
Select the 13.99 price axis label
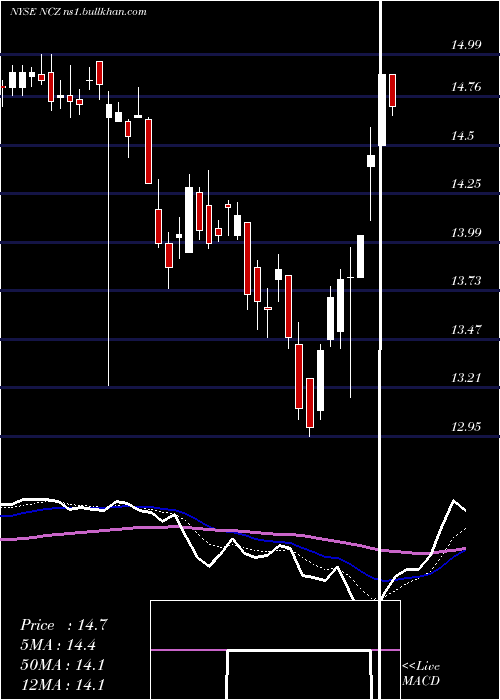point(466,233)
